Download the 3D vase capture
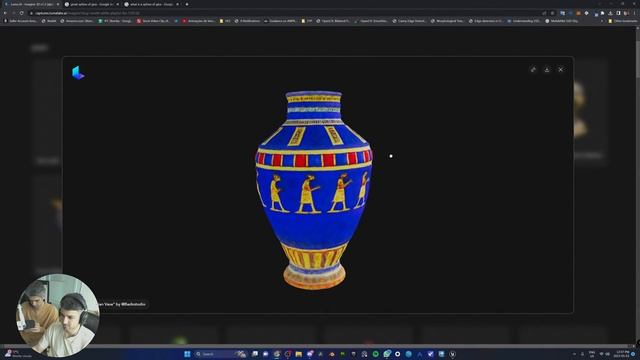 [547, 70]
